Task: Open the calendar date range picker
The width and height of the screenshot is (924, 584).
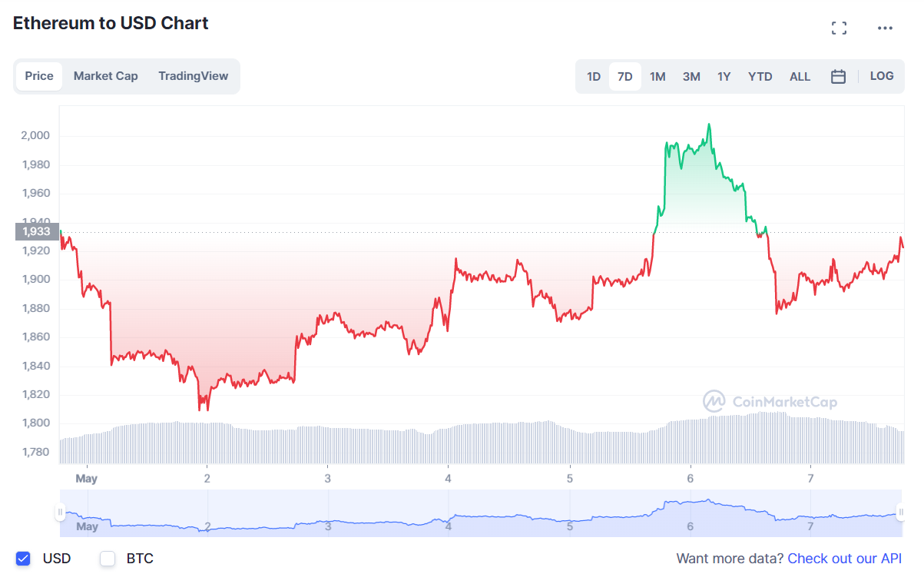Action: coord(839,76)
